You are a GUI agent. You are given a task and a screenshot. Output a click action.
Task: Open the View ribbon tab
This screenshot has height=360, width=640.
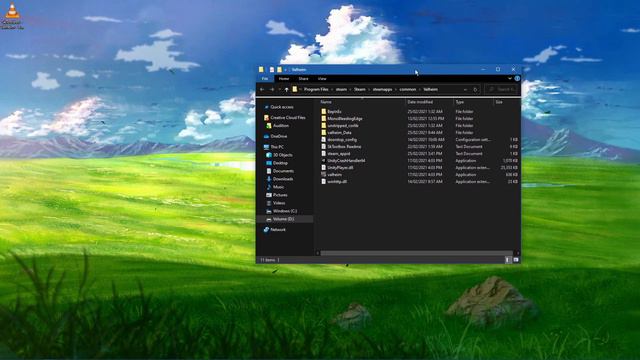click(322, 79)
